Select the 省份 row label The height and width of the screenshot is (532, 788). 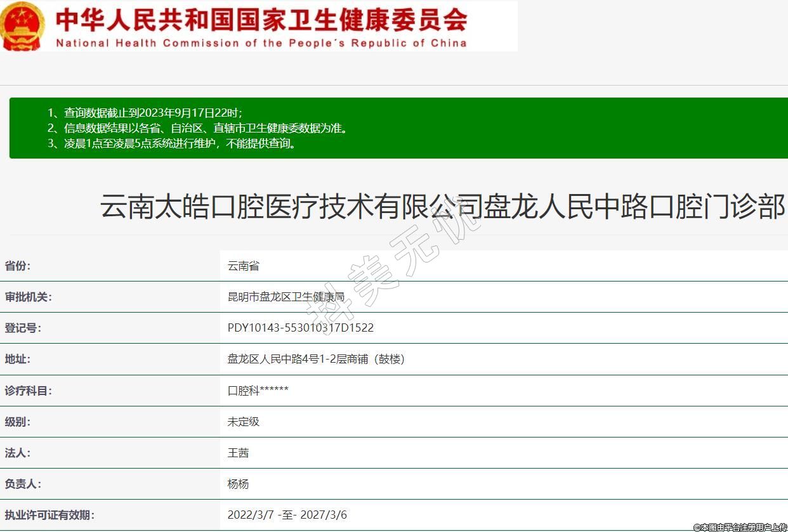click(x=18, y=266)
